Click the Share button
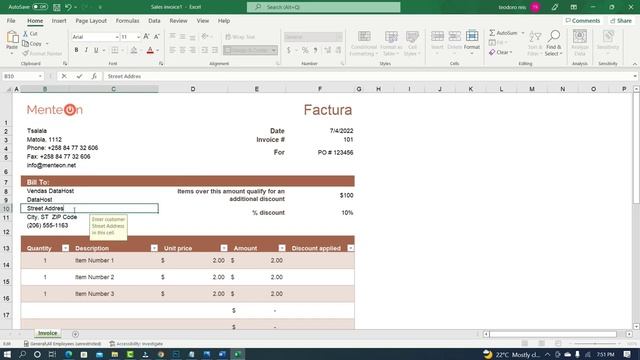 [x=621, y=21]
